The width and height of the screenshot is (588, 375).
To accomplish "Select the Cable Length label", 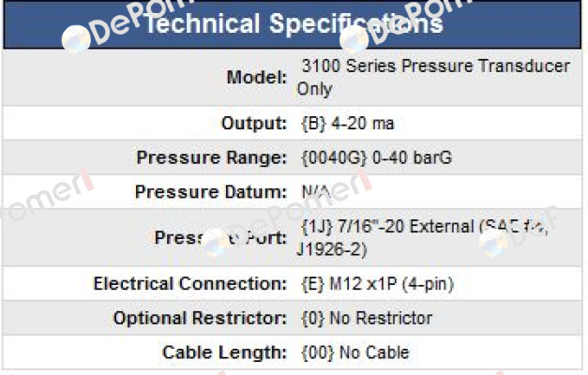I will pyautogui.click(x=225, y=352).
